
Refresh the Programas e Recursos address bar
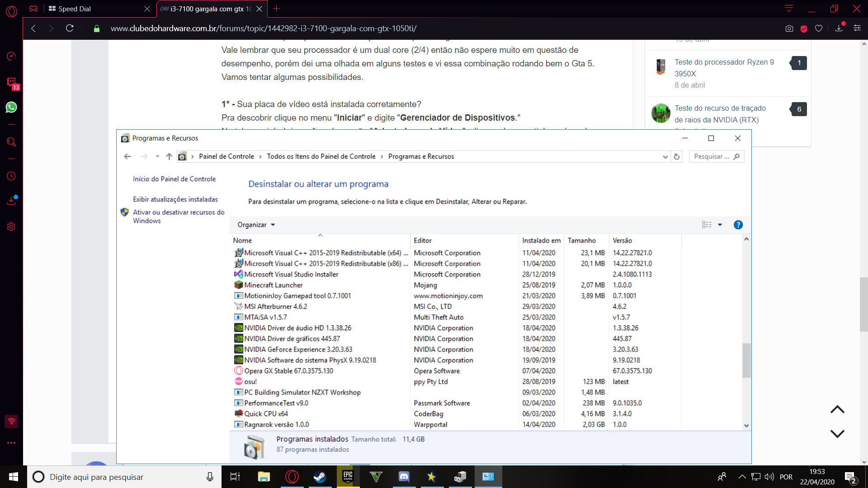click(677, 156)
